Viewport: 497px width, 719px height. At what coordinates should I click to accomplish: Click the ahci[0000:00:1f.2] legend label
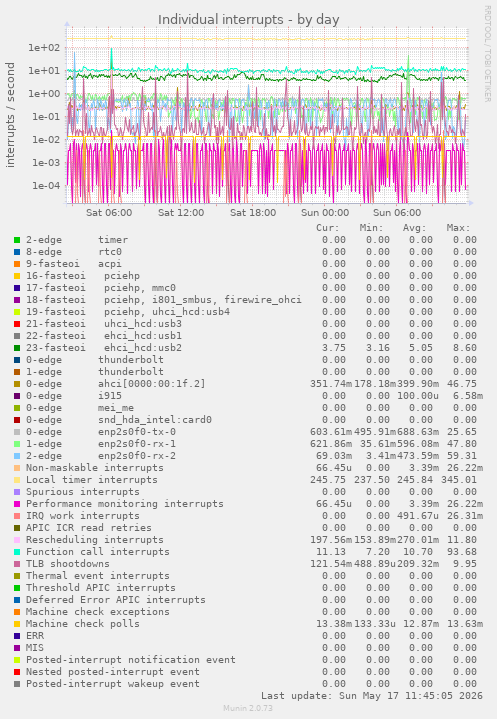(x=152, y=384)
